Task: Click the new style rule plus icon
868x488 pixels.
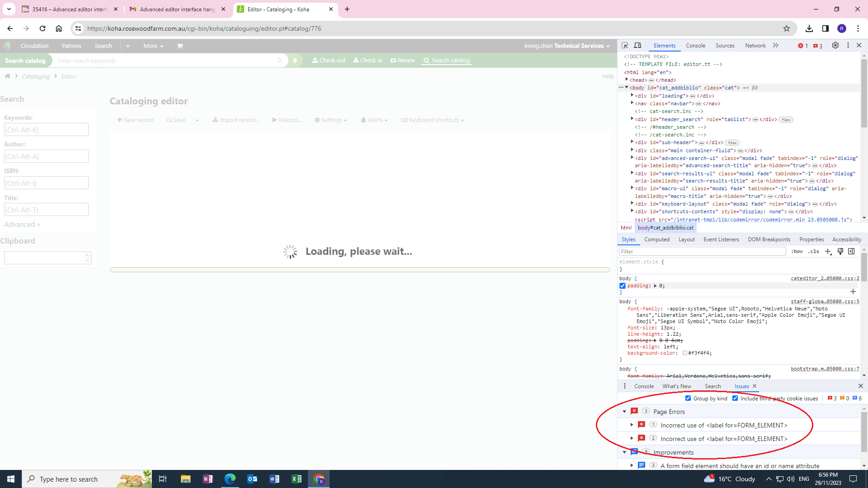Action: (828, 252)
